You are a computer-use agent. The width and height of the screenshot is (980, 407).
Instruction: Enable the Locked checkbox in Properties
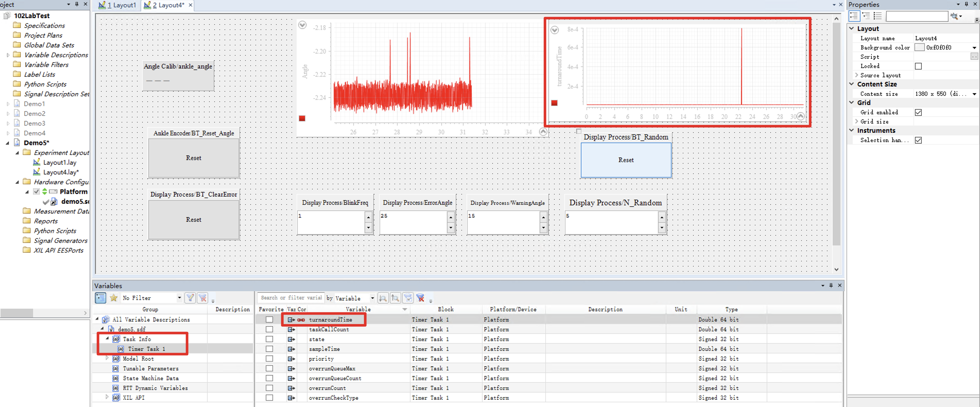click(x=918, y=66)
